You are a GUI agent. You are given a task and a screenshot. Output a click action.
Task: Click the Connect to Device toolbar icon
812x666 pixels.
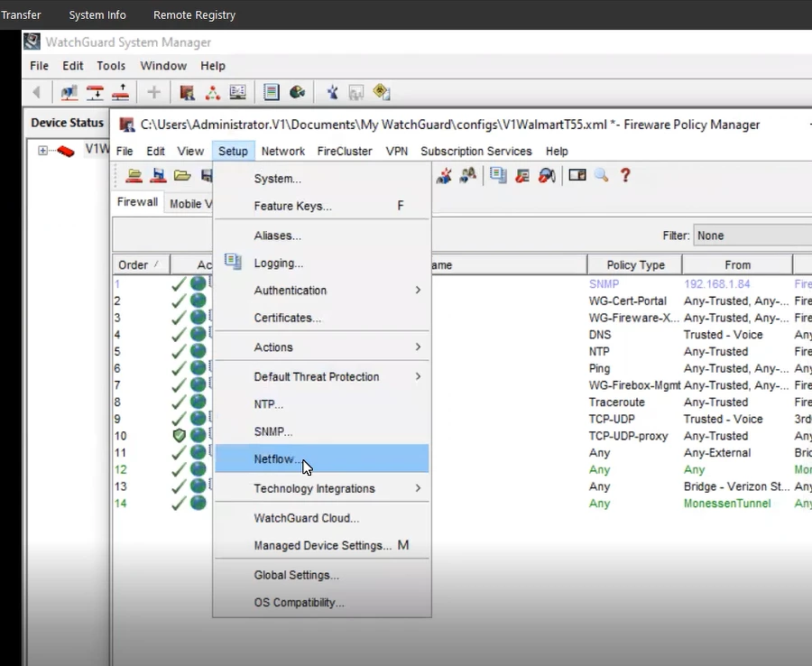pyautogui.click(x=69, y=92)
